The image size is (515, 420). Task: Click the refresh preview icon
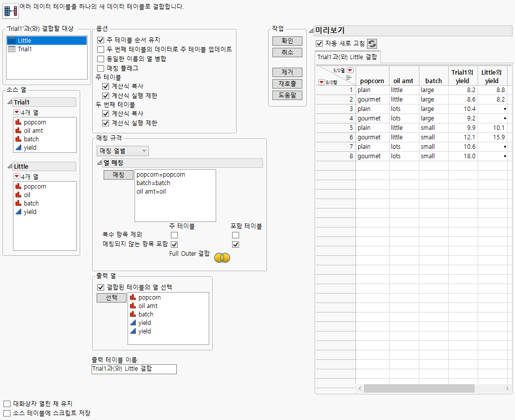coord(372,44)
